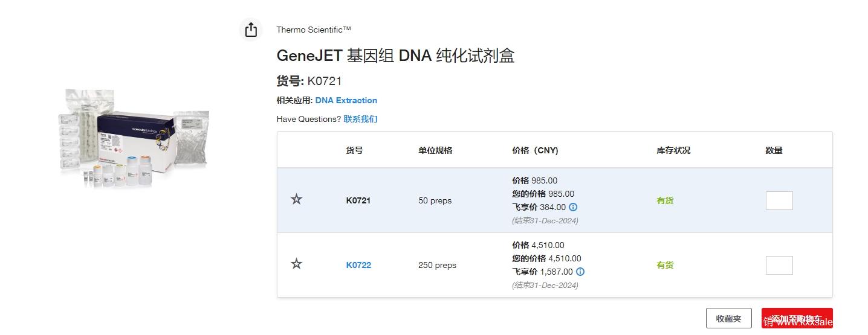Select the 50 preps unit size cell

point(435,200)
